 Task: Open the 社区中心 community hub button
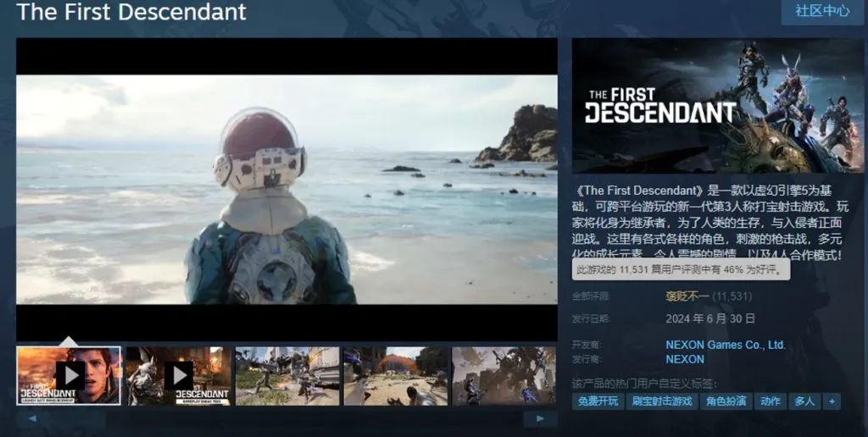(822, 11)
